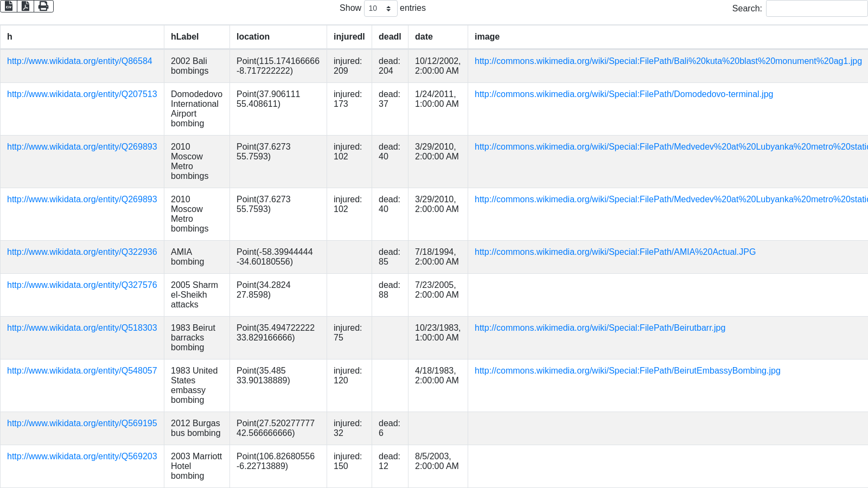Open the Beirutbarr.jpg image link

point(599,328)
